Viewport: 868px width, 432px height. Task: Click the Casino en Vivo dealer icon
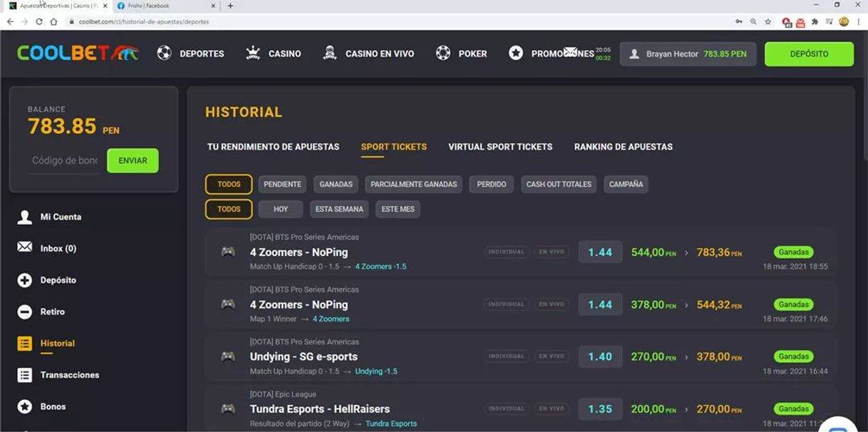(x=330, y=53)
